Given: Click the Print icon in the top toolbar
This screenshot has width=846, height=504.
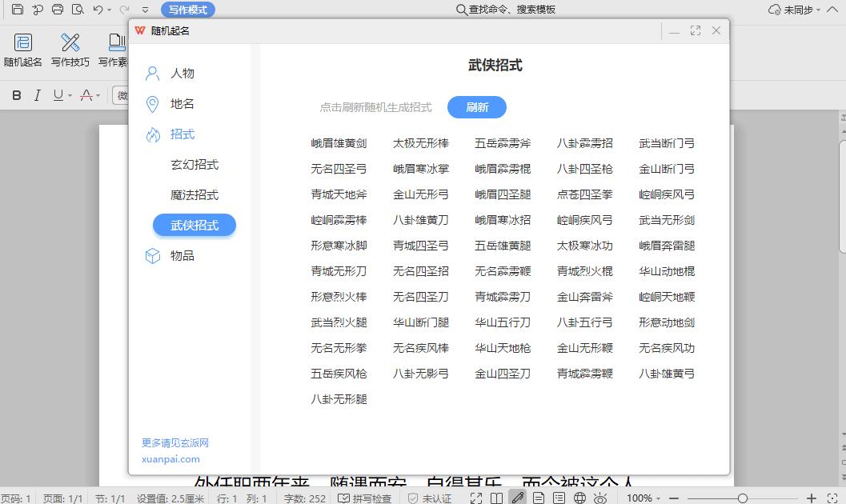Looking at the screenshot, I should tap(58, 10).
